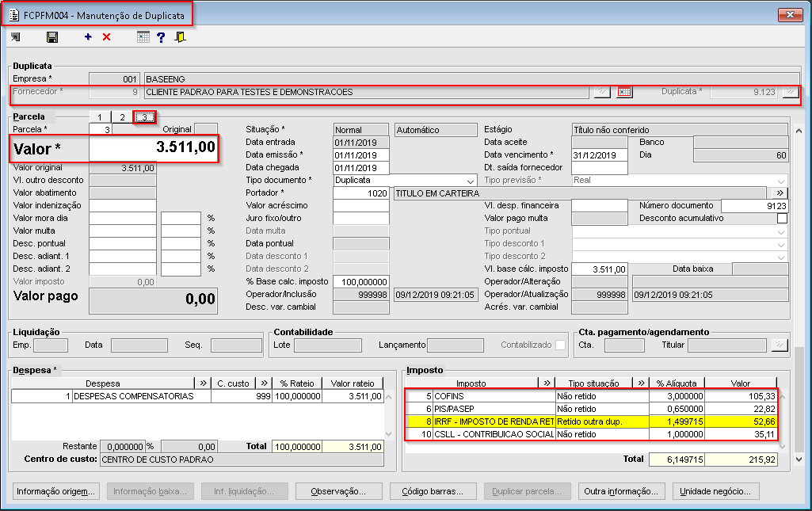Viewport: 812px width, 511px height.
Task: Click the Código barras button
Action: coord(433,491)
